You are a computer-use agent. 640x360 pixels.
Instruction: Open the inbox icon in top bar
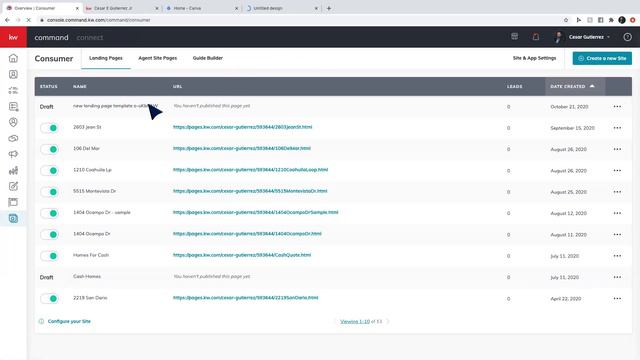tap(514, 37)
